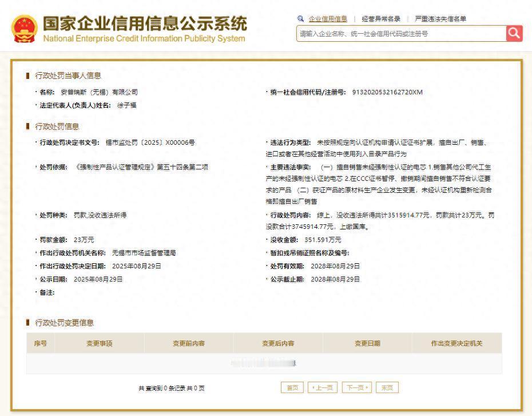Select publicity deadline date beside 公示截止期
The image size is (532, 416).
(335, 279)
